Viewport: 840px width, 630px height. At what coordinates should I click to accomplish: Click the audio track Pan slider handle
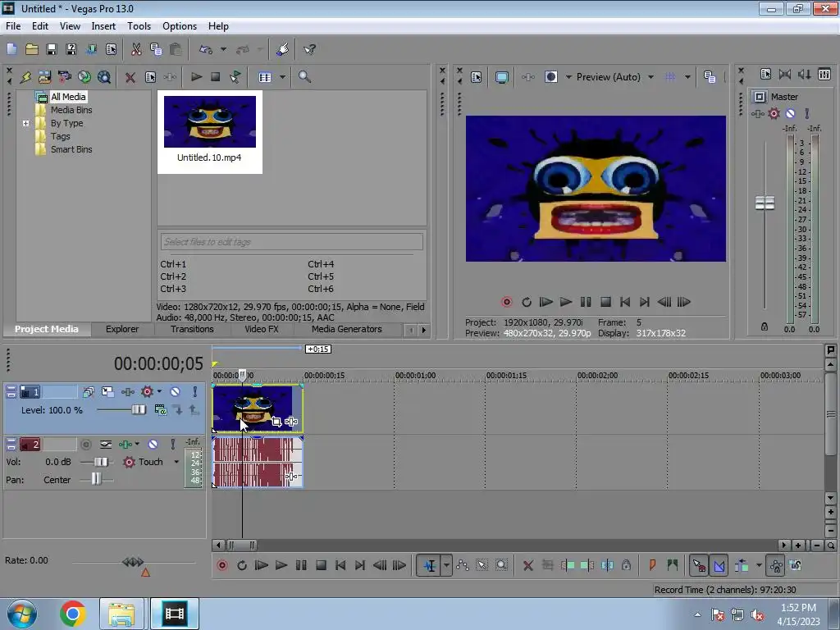pyautogui.click(x=96, y=478)
